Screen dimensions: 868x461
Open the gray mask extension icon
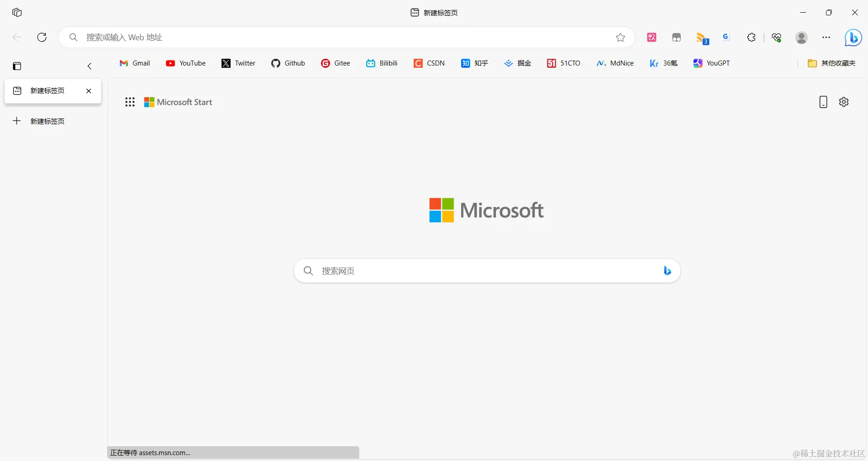pos(676,38)
